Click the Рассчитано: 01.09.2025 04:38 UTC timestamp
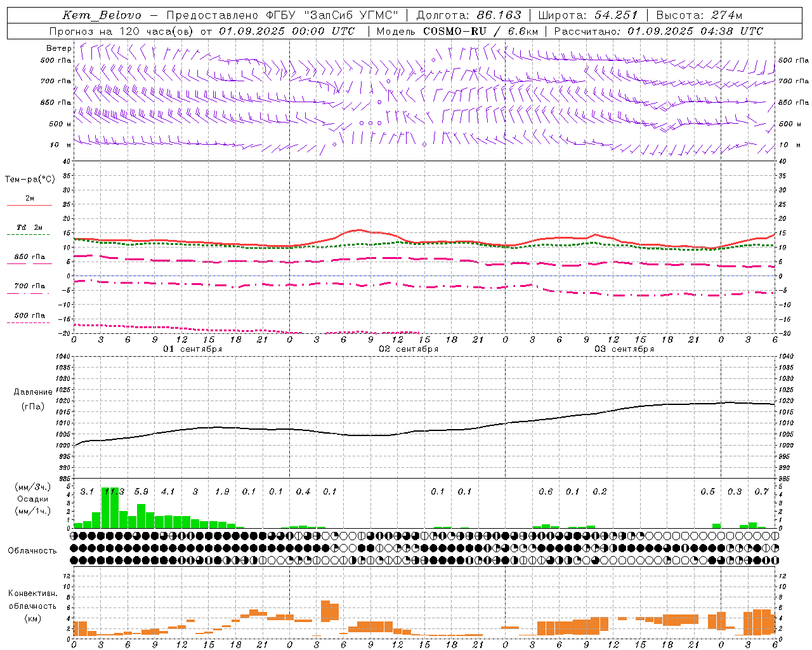 click(x=658, y=31)
